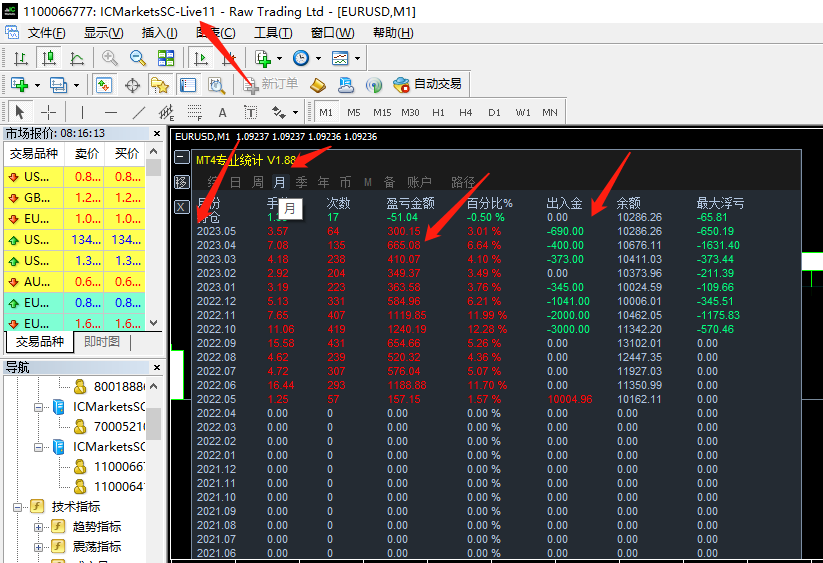Screen dimensions: 823x563
Task: Pick the vertical line drawing tool
Action: (82, 112)
